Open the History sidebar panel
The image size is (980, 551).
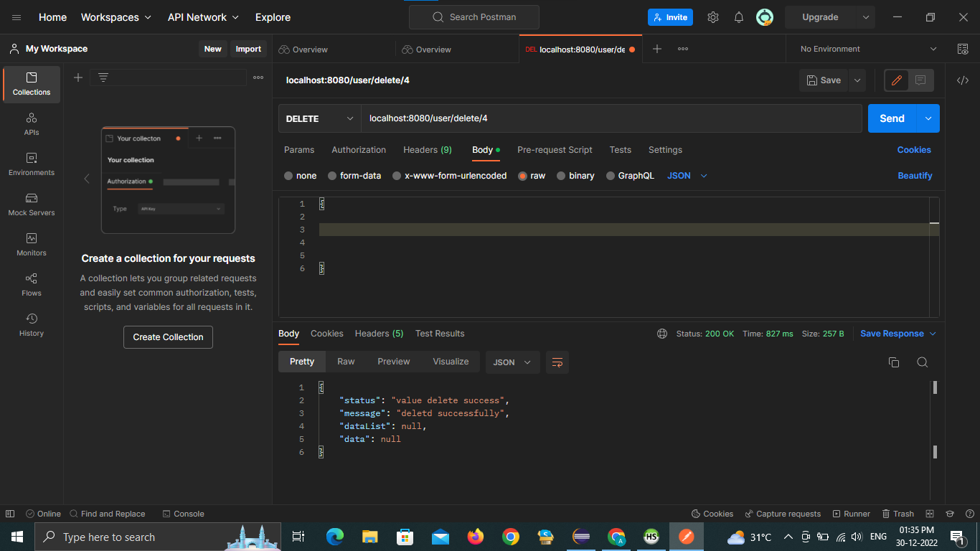32,325
